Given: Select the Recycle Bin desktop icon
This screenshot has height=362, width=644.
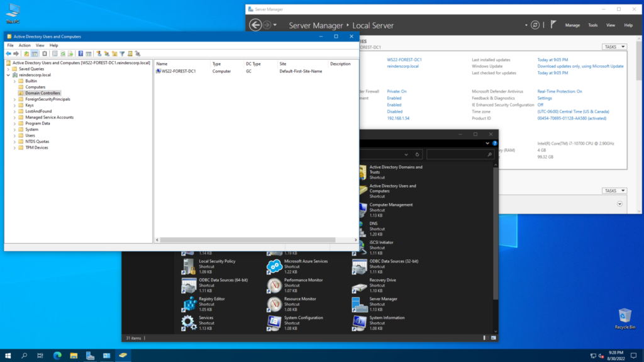Looking at the screenshot, I should (625, 319).
